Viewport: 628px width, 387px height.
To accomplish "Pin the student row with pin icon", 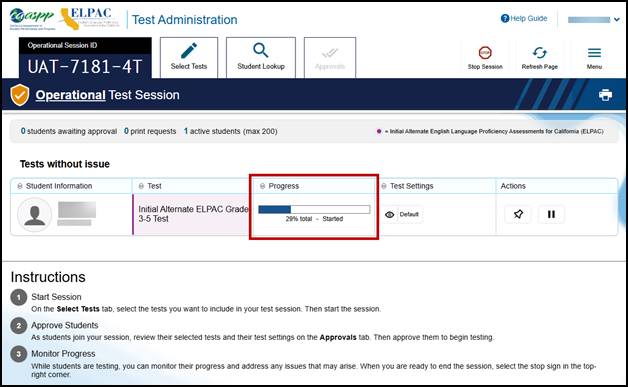I will tap(518, 214).
